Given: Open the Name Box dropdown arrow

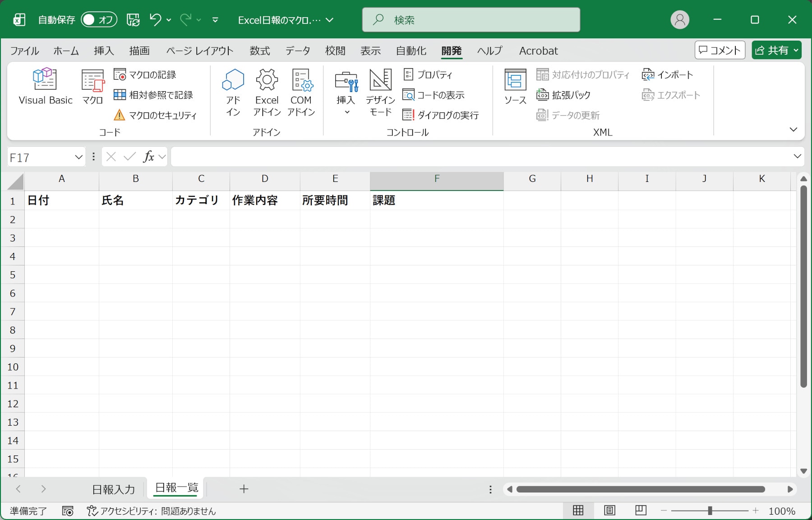Looking at the screenshot, I should coord(78,157).
